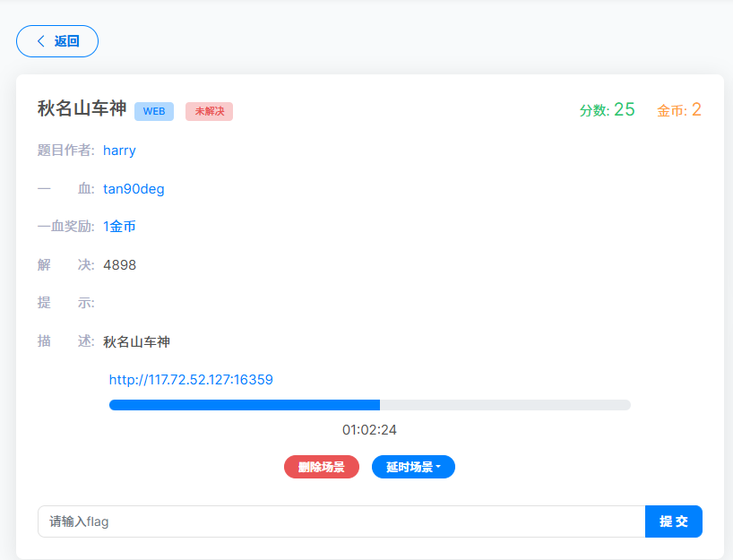Click the WEB category tag
Image resolution: width=733 pixels, height=560 pixels.
tap(154, 111)
